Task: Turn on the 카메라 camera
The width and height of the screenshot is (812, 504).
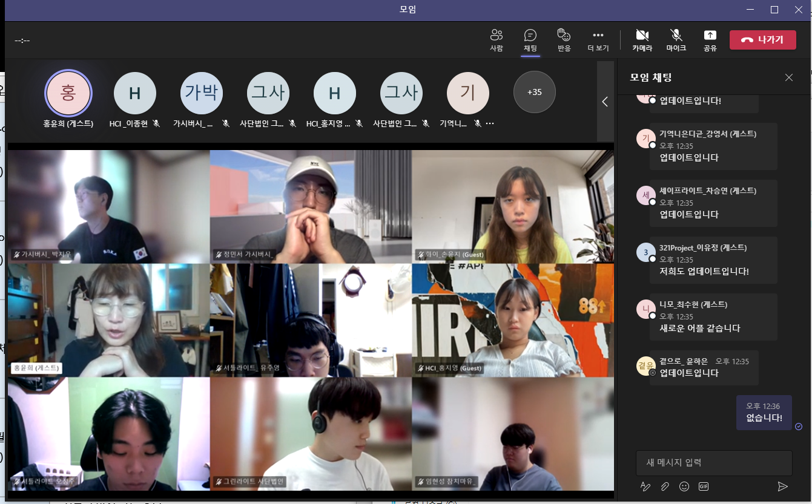Action: coord(642,40)
